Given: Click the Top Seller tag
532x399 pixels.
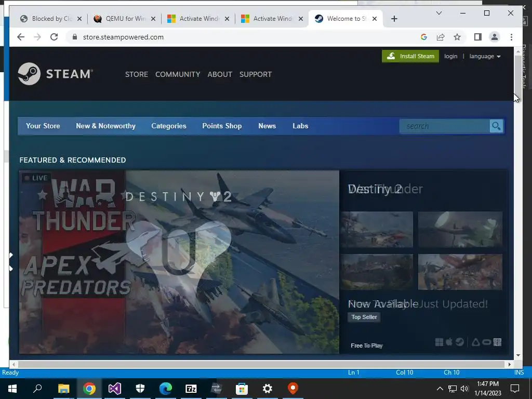Looking at the screenshot, I should [364, 317].
